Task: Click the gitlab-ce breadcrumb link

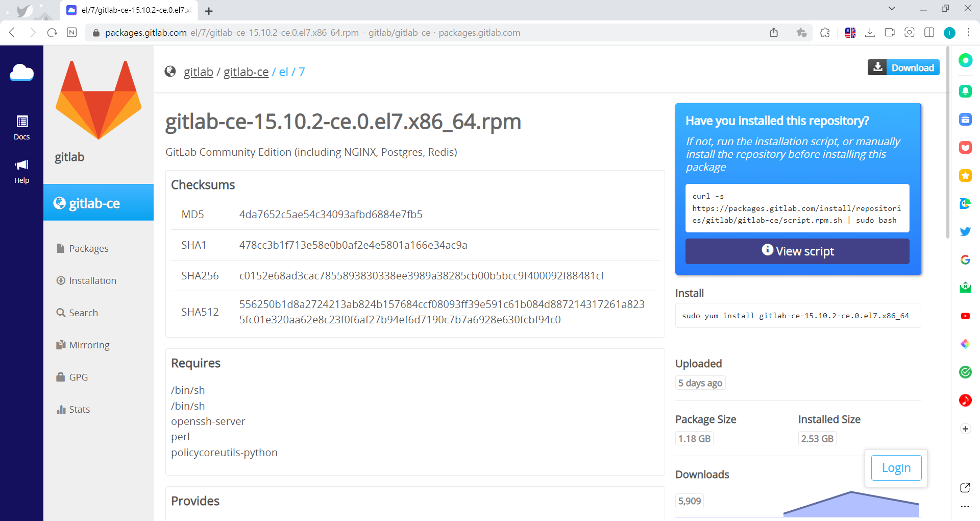Action: [x=246, y=72]
